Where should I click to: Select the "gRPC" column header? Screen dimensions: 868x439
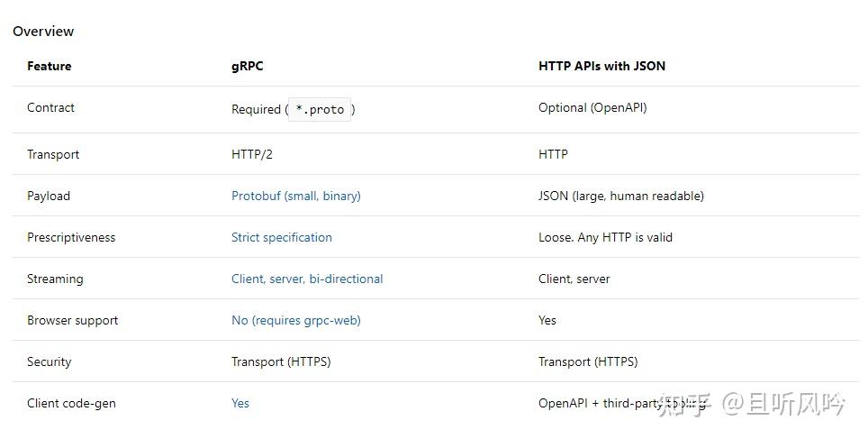tap(248, 66)
